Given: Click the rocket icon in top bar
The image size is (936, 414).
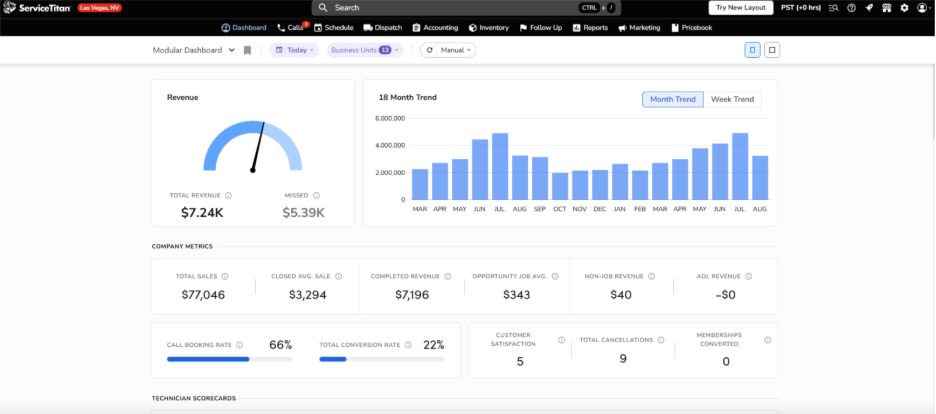Looking at the screenshot, I should pyautogui.click(x=869, y=8).
